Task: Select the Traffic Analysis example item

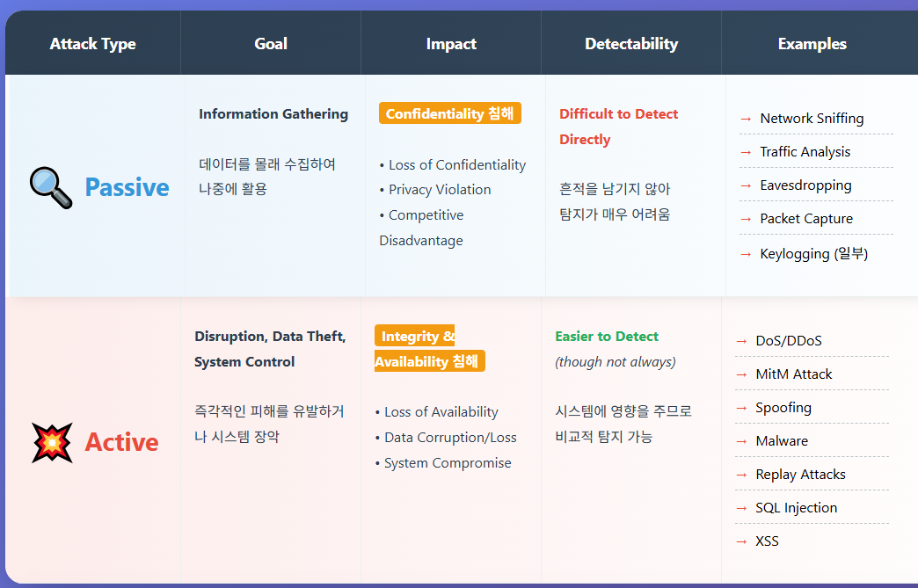Action: tap(805, 152)
